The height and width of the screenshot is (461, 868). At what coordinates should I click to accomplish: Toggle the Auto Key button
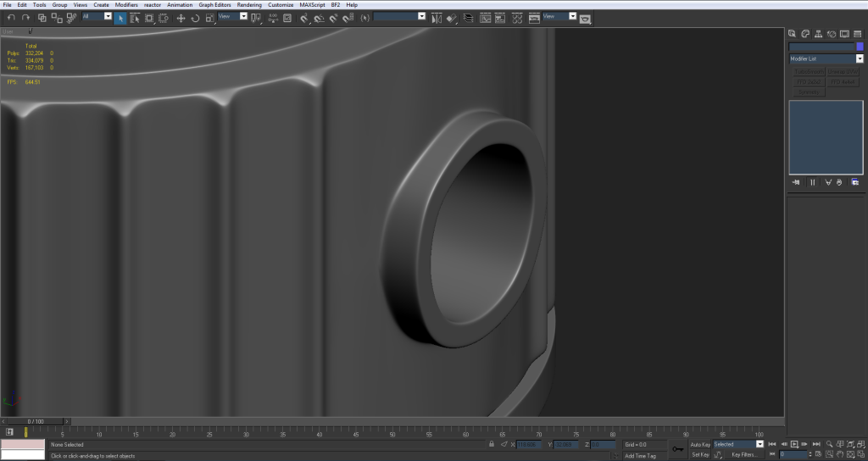coord(700,444)
